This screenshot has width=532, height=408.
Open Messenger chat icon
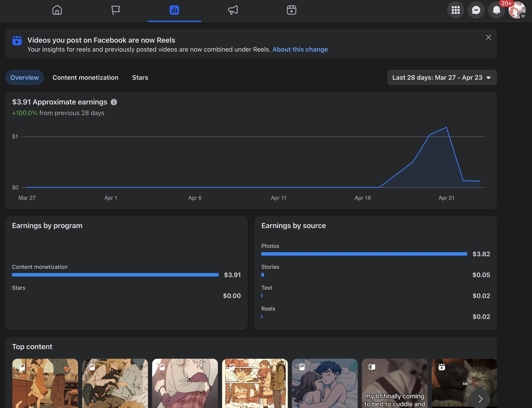(x=476, y=10)
